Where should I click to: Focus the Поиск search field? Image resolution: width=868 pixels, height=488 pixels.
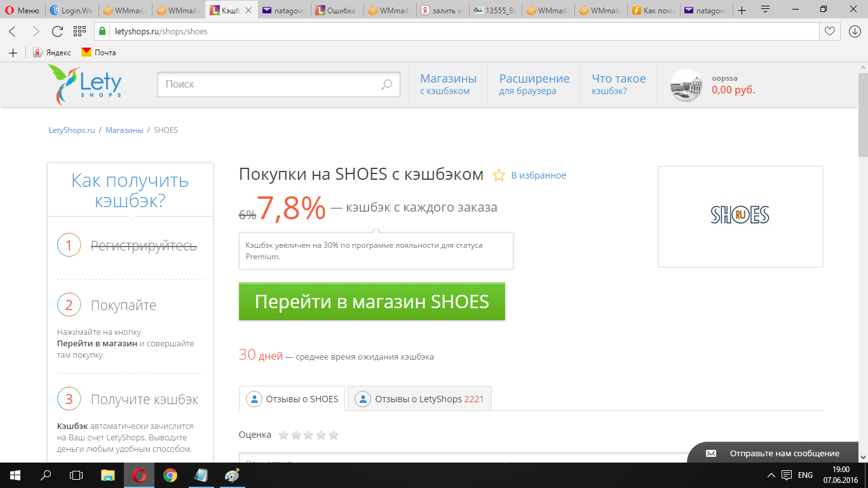coord(279,85)
